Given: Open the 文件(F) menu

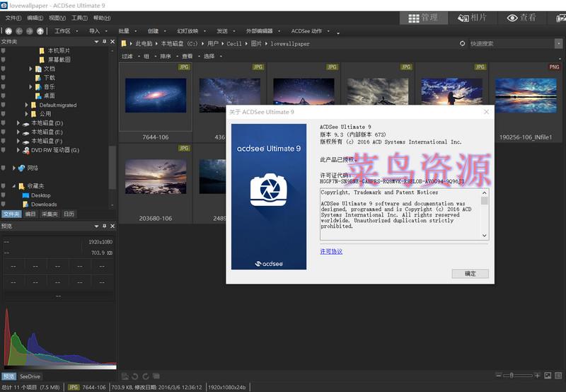Looking at the screenshot, I should coord(13,18).
